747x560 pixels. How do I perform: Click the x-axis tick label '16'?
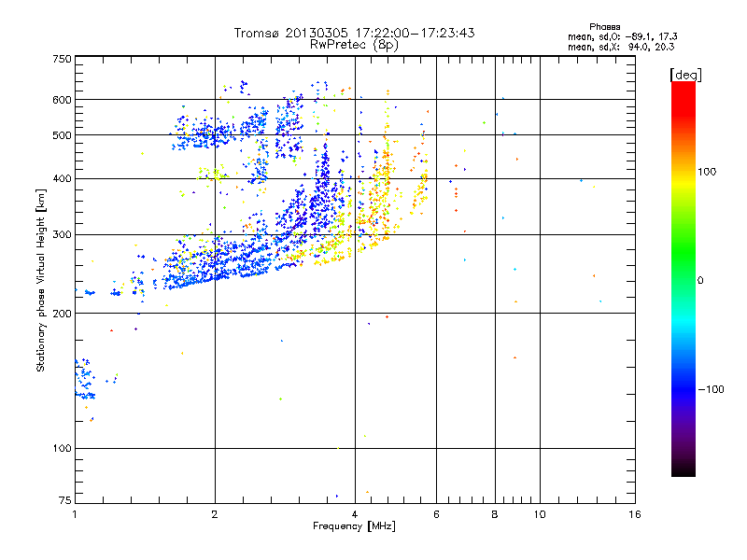point(635,514)
